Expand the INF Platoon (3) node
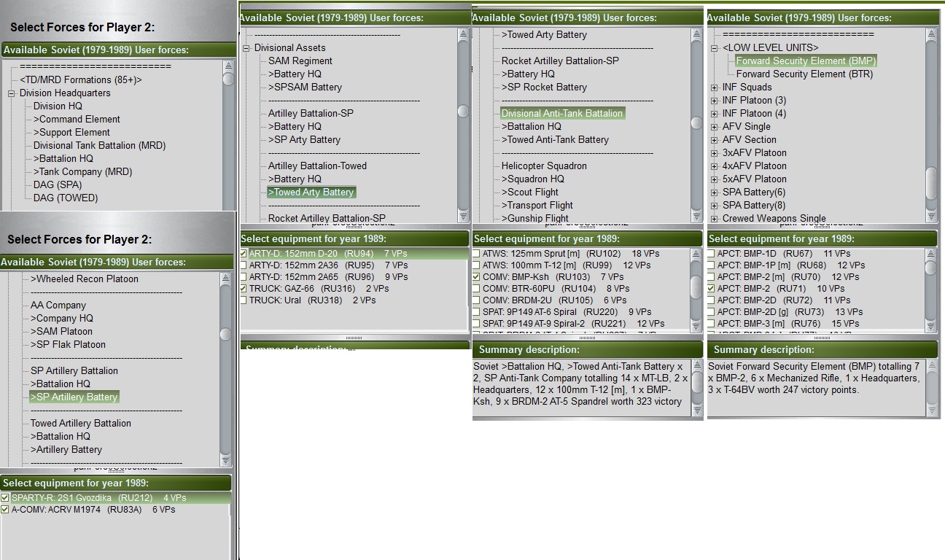Screen dimensions: 945x560 (x=715, y=101)
